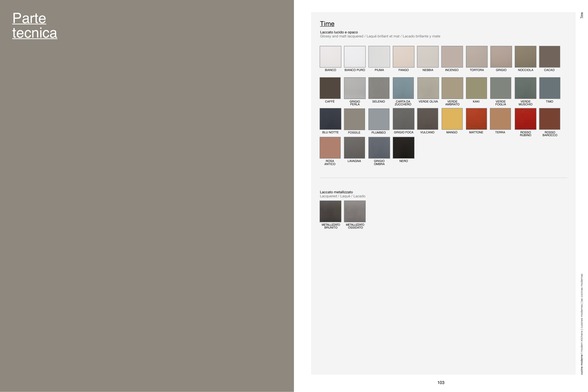Click the Verde Muschio green swatch
The height and width of the screenshot is (392, 588).
pos(525,88)
